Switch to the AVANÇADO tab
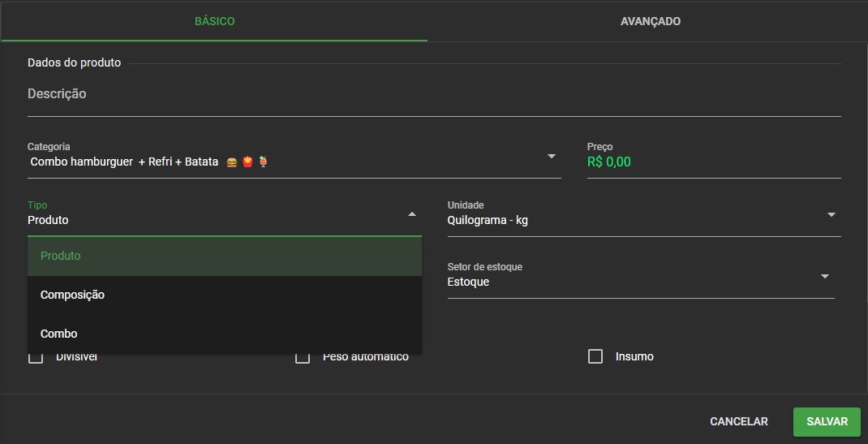The image size is (868, 444). [x=650, y=21]
